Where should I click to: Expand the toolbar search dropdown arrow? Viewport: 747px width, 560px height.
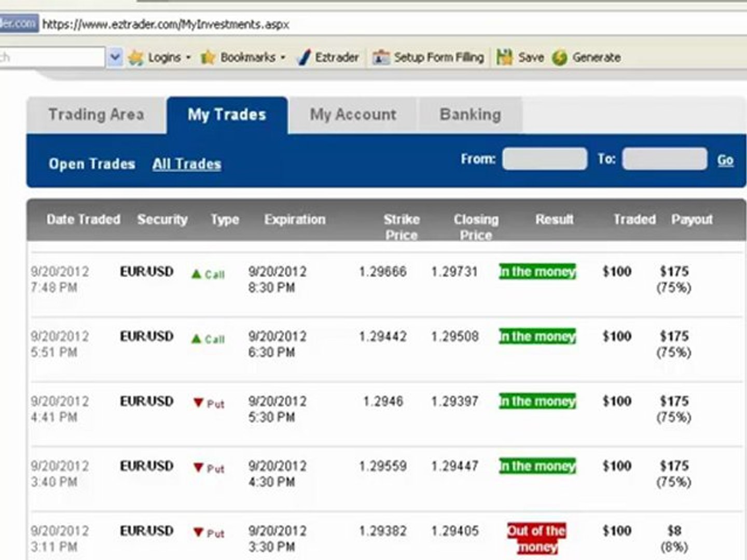coord(115,58)
